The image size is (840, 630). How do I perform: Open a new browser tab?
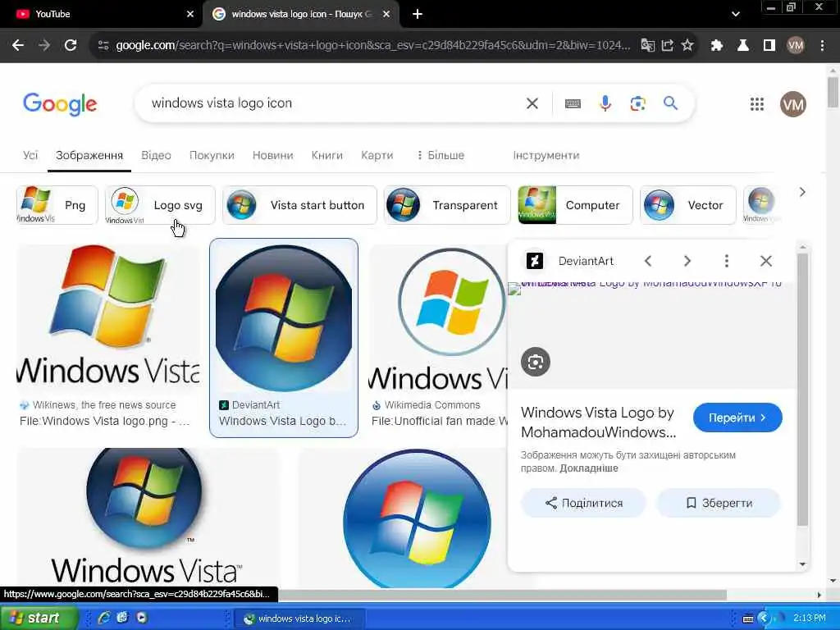(418, 15)
